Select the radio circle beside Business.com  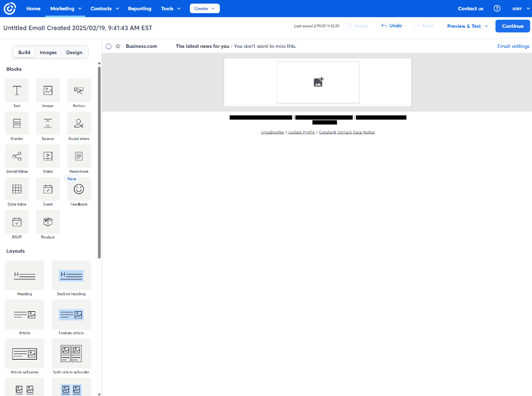pos(109,47)
